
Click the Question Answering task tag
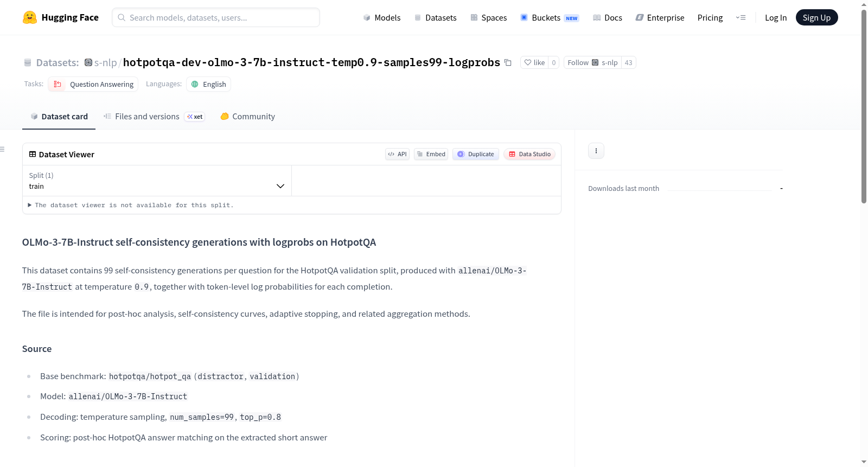pyautogui.click(x=93, y=84)
